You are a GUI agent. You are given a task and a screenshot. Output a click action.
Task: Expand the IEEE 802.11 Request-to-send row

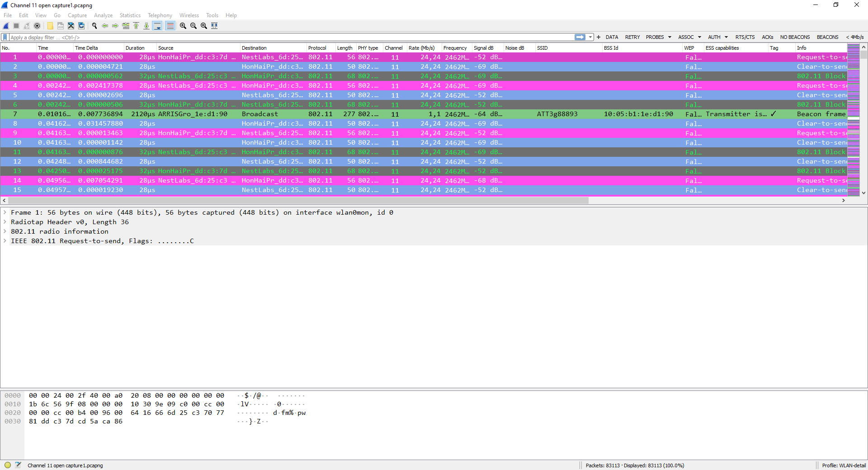coord(5,241)
